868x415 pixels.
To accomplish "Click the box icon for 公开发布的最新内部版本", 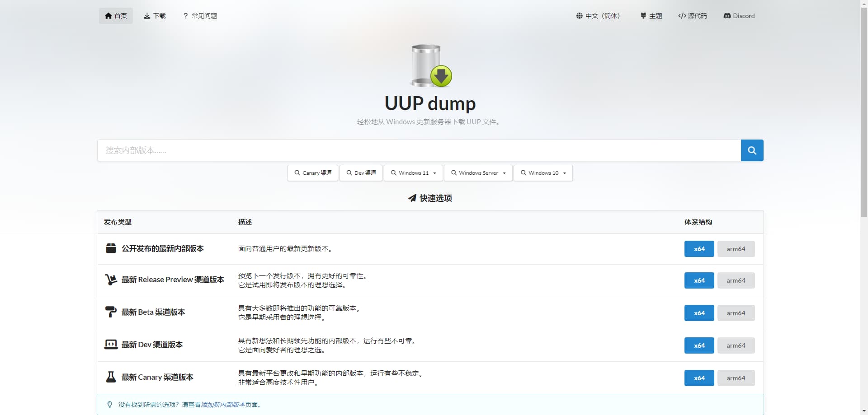I will coord(111,248).
